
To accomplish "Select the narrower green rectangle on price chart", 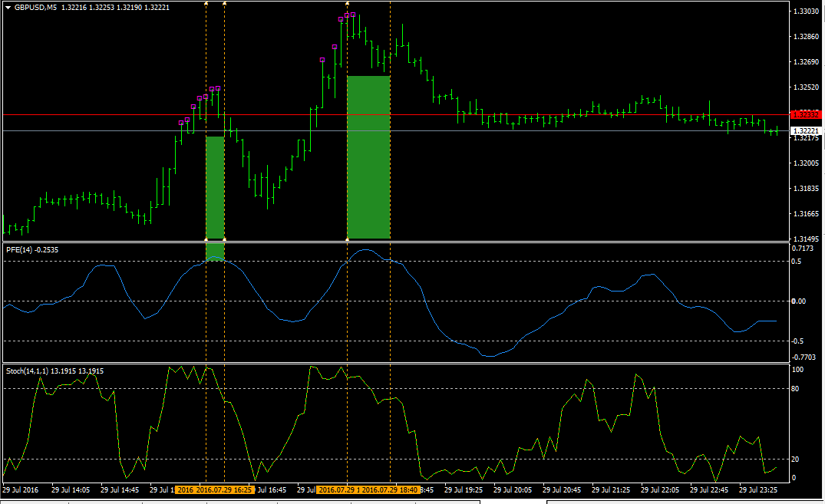I will (215, 188).
